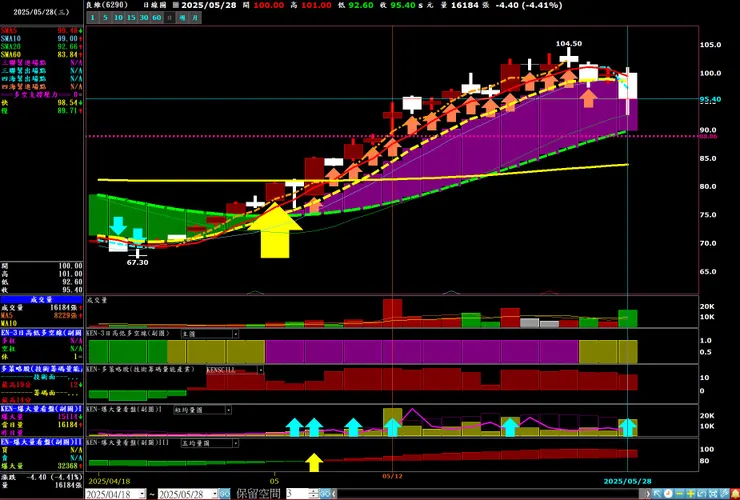This screenshot has width=740, height=500.
Task: Click the 67.30 low price label
Action: 137,262
